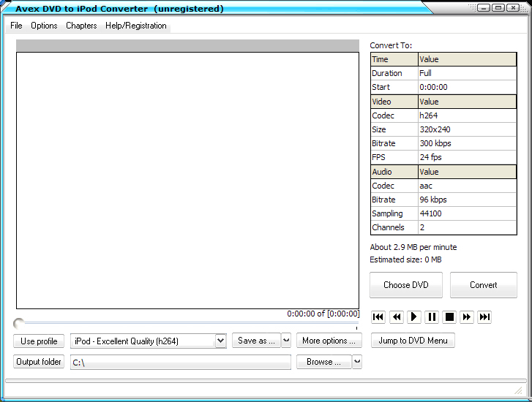
Task: Click the video seek slider handle
Action: coord(18,323)
